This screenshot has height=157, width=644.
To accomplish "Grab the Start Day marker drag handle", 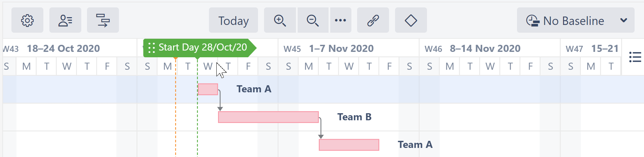I will coord(152,48).
